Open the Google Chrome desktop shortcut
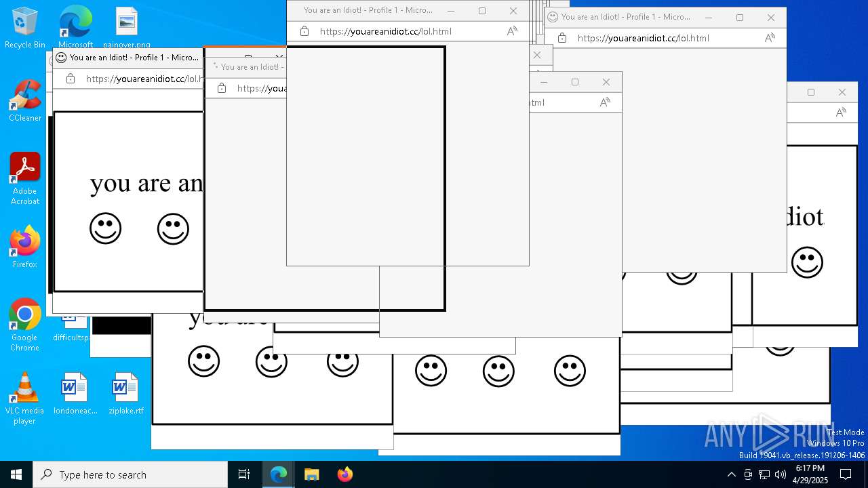The image size is (868, 488). pyautogui.click(x=25, y=325)
